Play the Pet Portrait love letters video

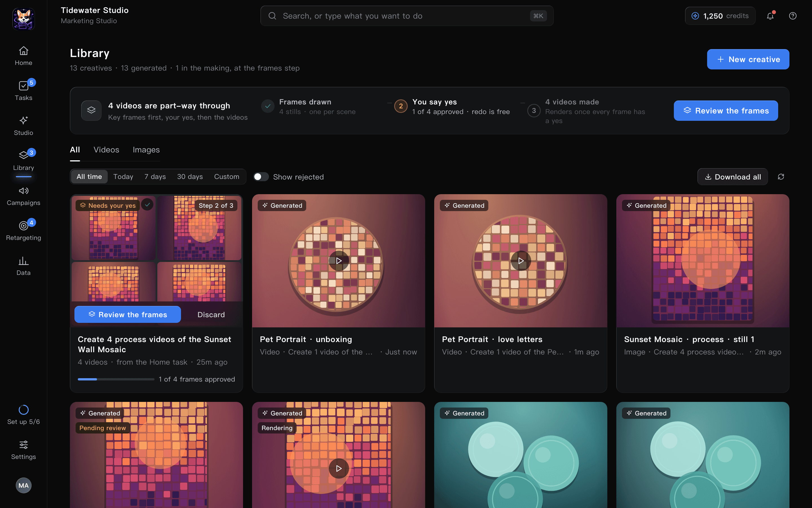coord(521,261)
